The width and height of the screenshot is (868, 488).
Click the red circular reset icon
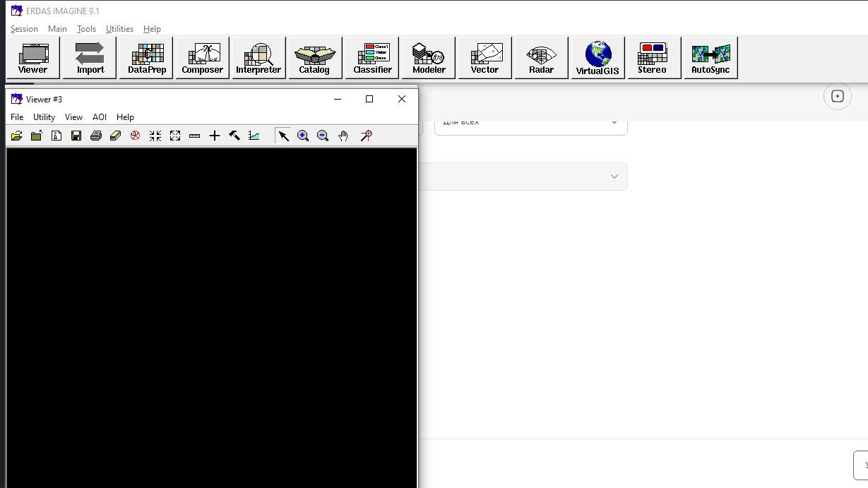tap(135, 136)
